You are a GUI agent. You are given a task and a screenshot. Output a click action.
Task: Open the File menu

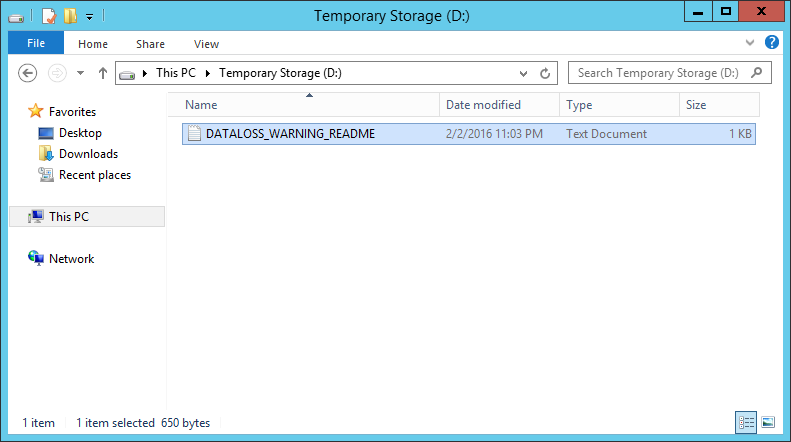[36, 43]
